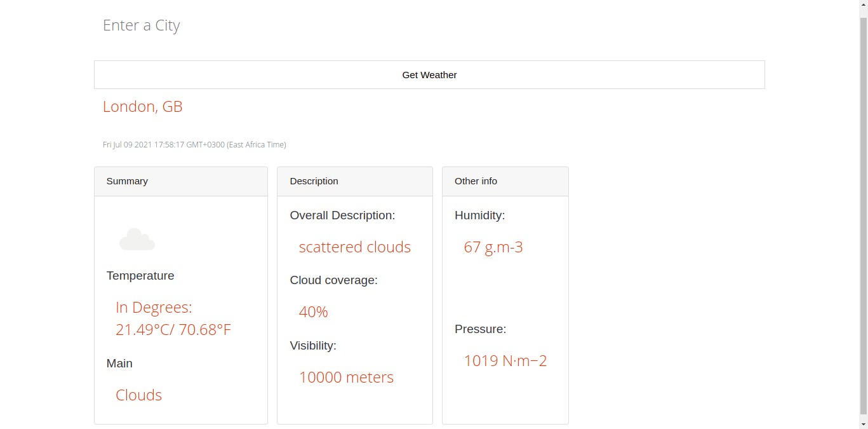Select the temperature reading 21.49°C/ 70.68°F
Viewport: 868px width, 429px height.
[x=173, y=329]
